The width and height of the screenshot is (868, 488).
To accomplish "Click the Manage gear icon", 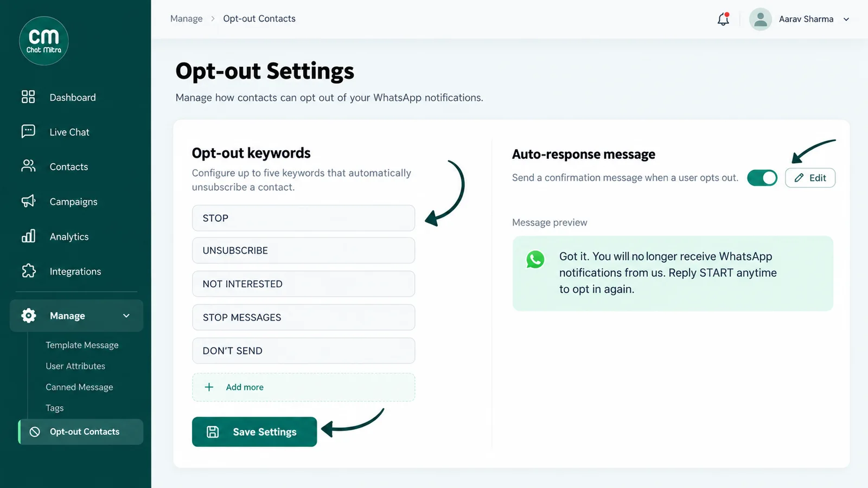I will point(29,316).
